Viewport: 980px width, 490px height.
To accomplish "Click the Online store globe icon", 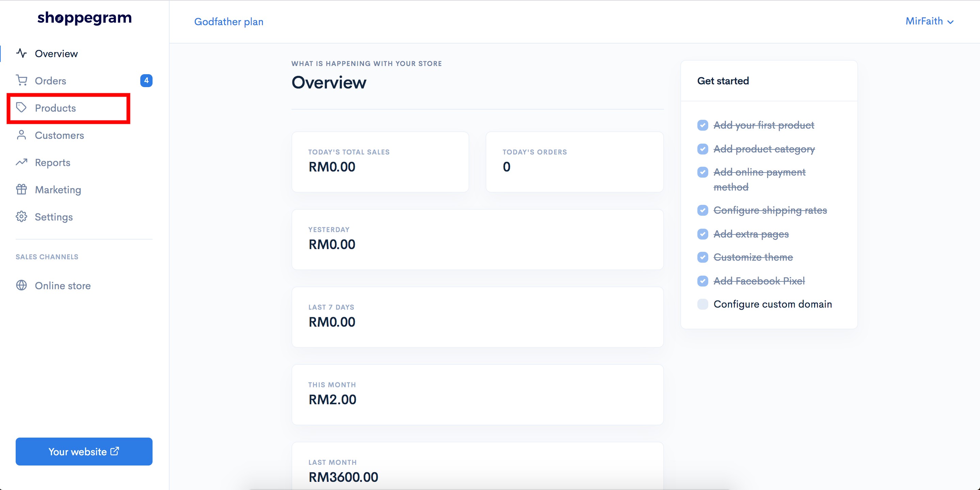I will tap(21, 285).
